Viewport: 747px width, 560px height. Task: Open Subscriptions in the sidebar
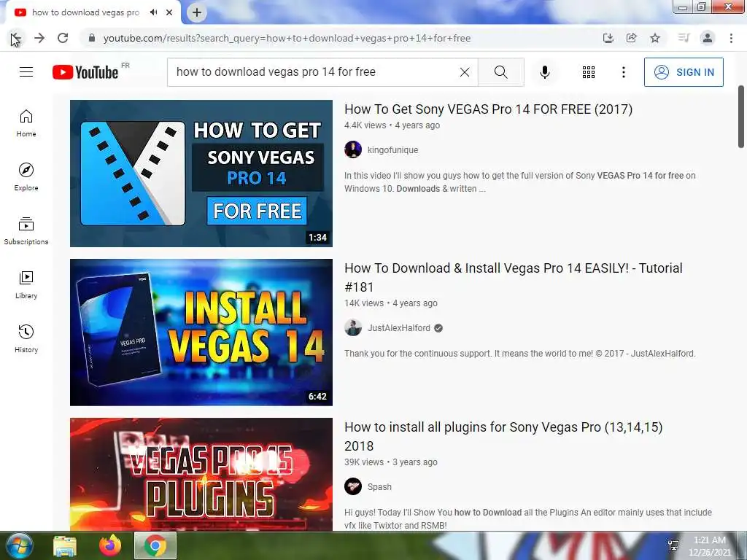pos(26,231)
